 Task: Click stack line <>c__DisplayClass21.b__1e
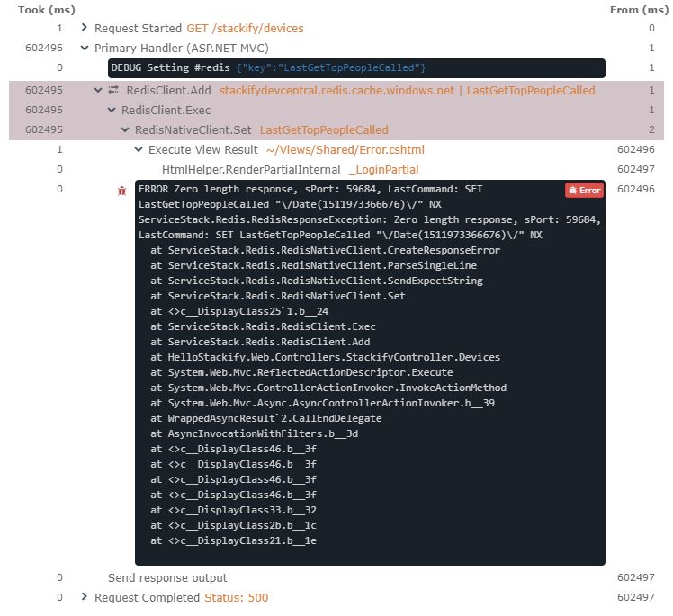(x=233, y=540)
